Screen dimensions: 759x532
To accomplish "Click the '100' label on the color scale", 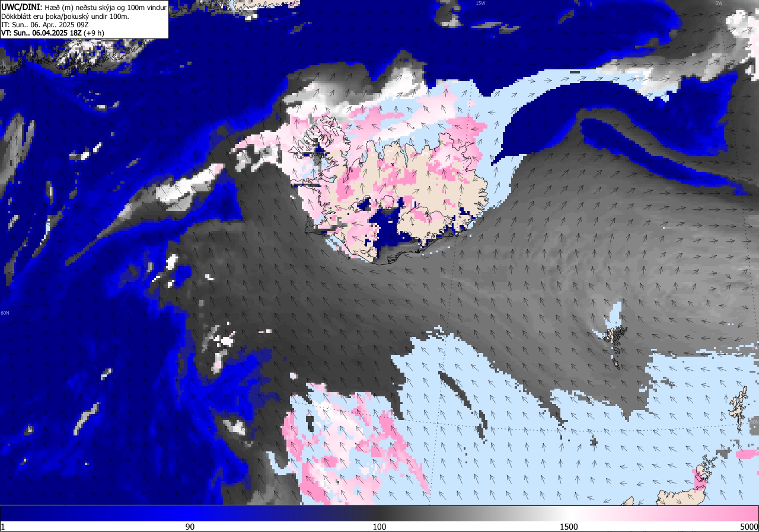I will [379, 527].
